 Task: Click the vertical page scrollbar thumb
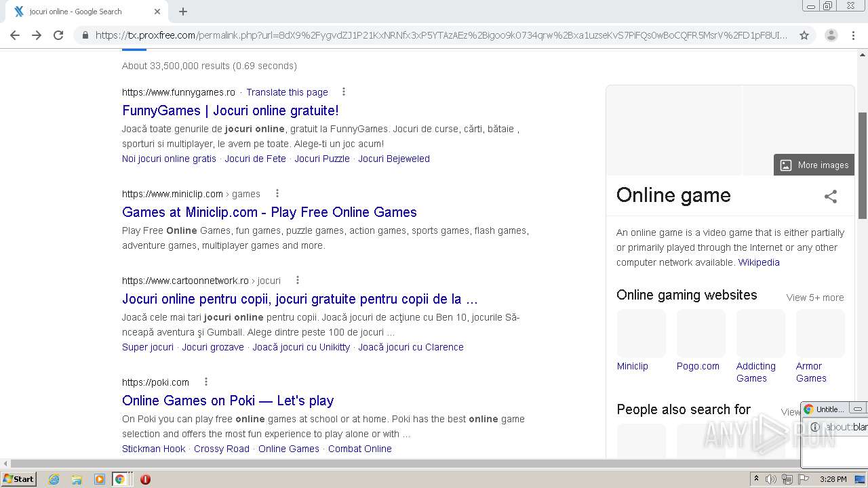click(862, 165)
